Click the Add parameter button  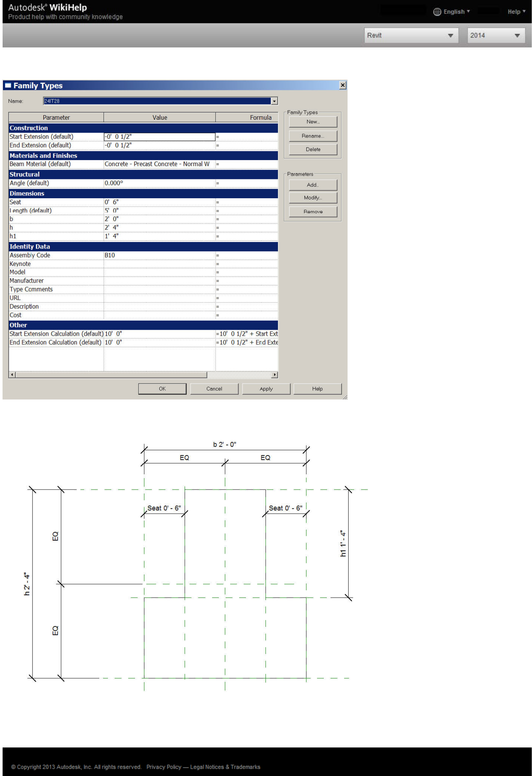click(x=313, y=185)
